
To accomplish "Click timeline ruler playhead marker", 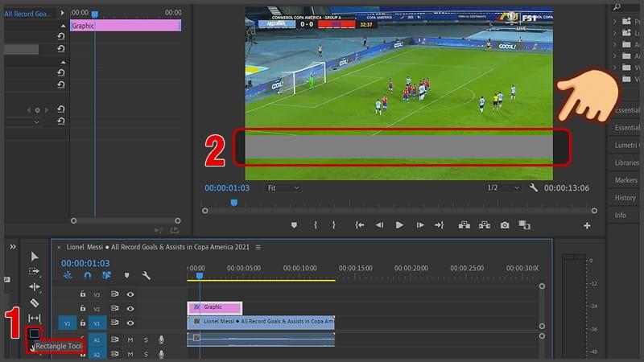I will 199,276.
